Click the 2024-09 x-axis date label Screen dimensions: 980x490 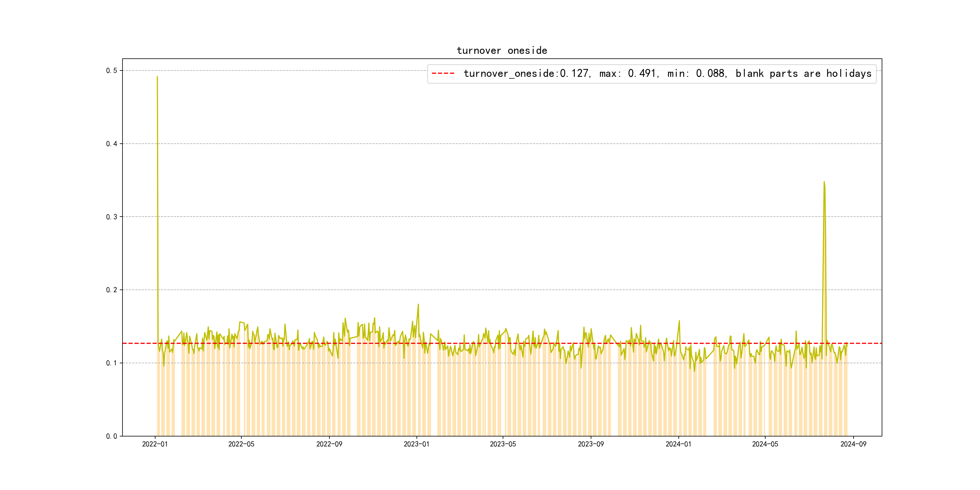[x=853, y=444]
